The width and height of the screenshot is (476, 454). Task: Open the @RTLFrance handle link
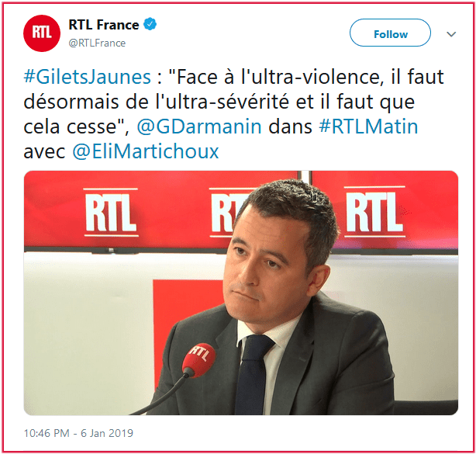97,43
